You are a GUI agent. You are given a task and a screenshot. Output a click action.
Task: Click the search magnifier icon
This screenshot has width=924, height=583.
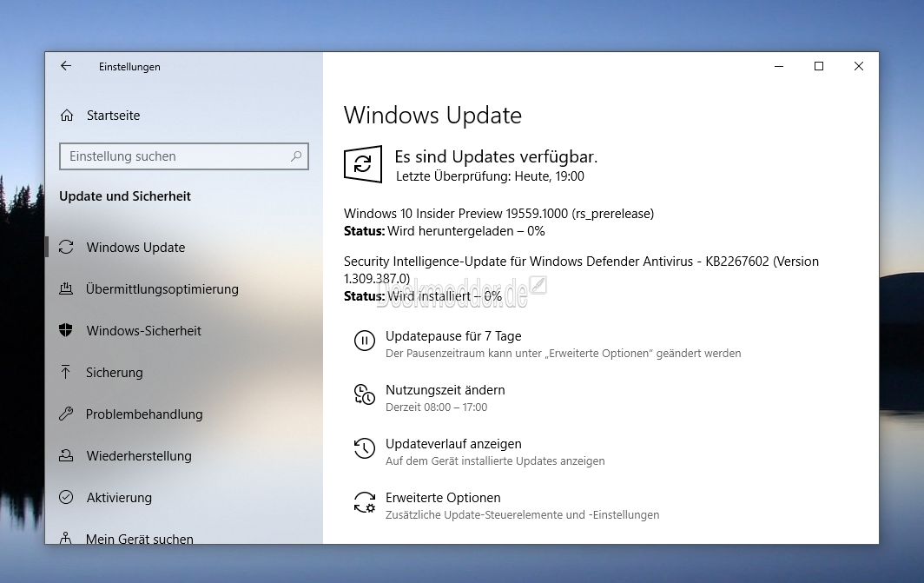[296, 156]
